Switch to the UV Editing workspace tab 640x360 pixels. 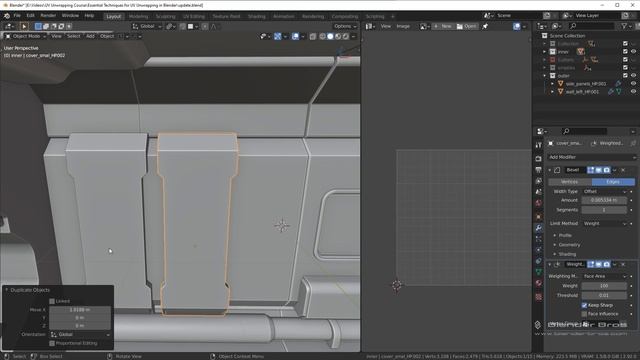pos(194,16)
